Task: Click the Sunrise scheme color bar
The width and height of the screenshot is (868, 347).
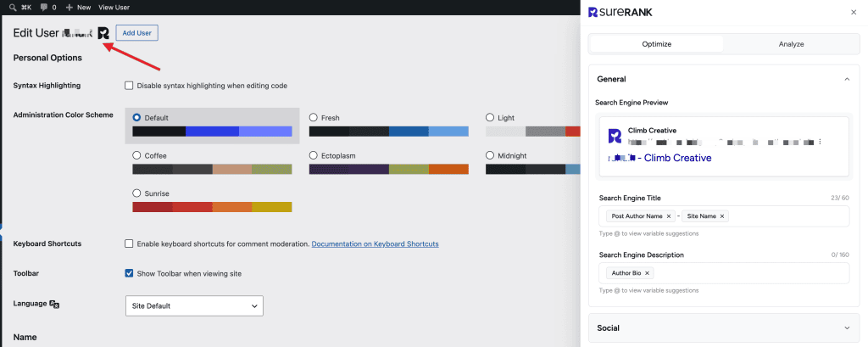Action: click(x=212, y=207)
